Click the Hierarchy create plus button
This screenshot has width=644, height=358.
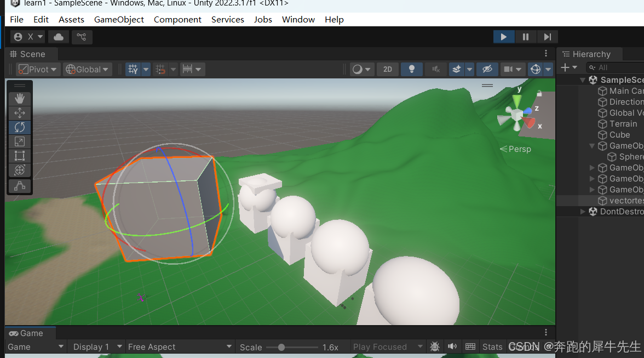coord(569,67)
